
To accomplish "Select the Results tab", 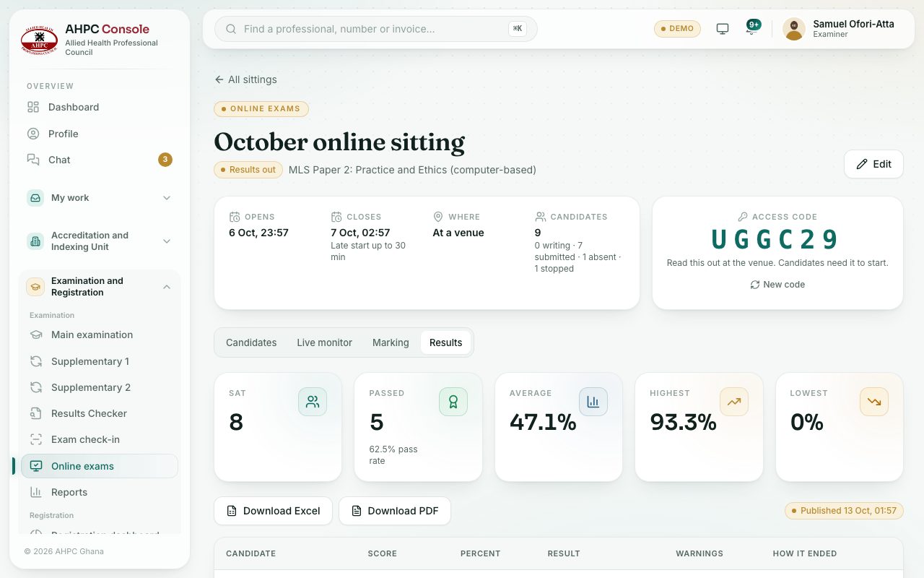I will tap(445, 342).
